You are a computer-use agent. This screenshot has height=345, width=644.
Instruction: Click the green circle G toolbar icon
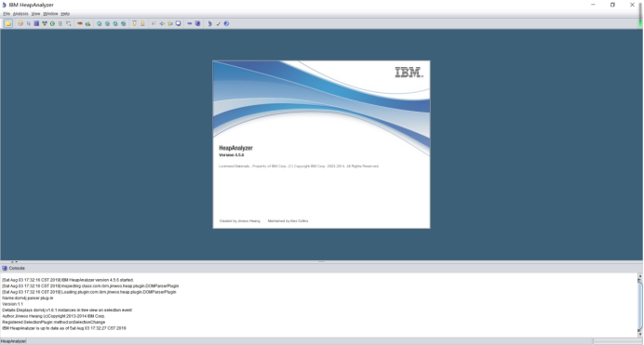tap(52, 23)
